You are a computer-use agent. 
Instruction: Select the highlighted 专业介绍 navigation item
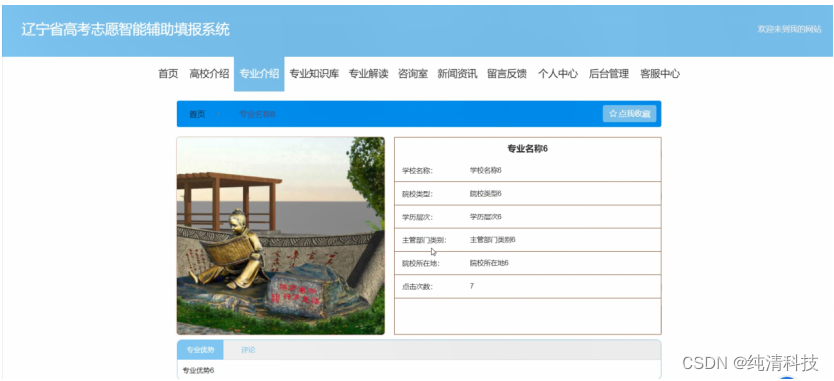(259, 74)
